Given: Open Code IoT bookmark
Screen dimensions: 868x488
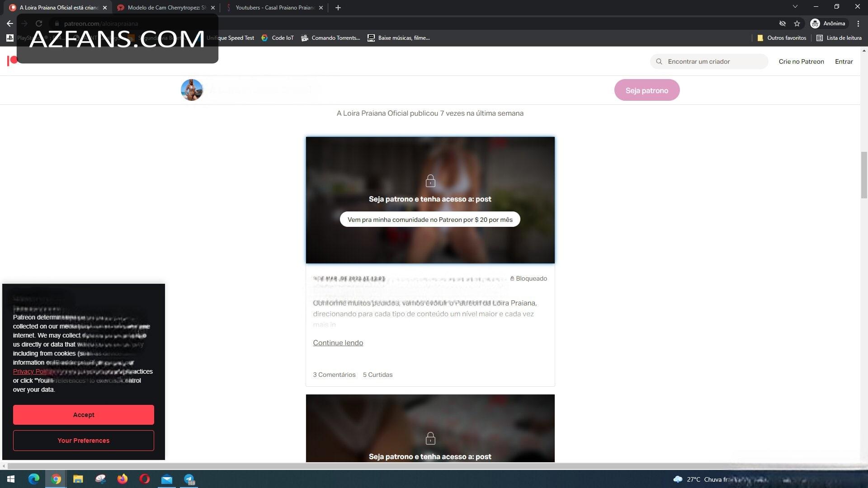Looking at the screenshot, I should (278, 38).
